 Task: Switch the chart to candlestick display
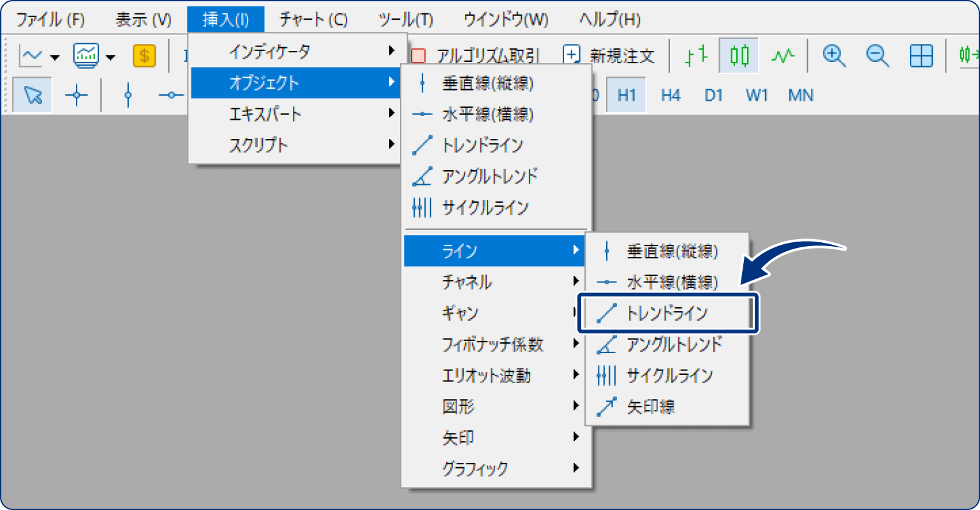click(x=738, y=55)
